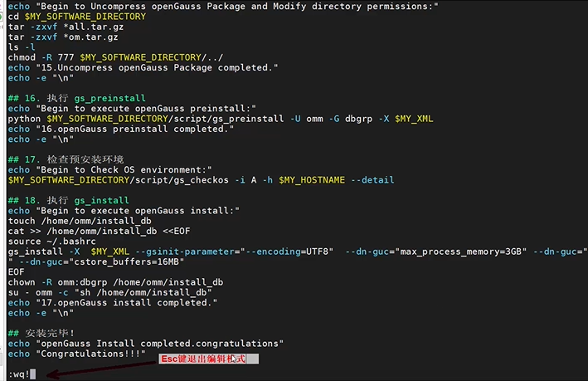Click the comment '## 安装完毕!'
588x381 pixels.
41,334
